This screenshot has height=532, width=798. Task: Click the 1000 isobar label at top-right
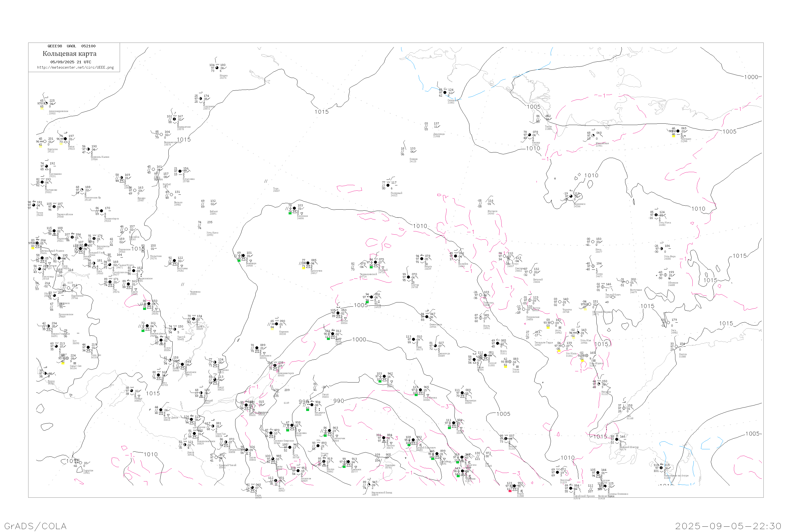751,77
